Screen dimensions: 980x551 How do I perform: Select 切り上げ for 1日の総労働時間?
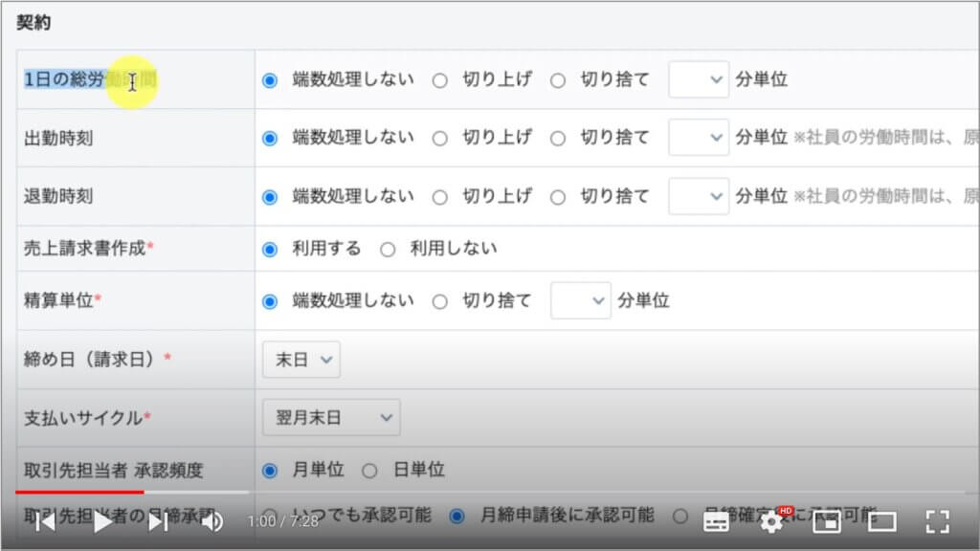pos(440,80)
